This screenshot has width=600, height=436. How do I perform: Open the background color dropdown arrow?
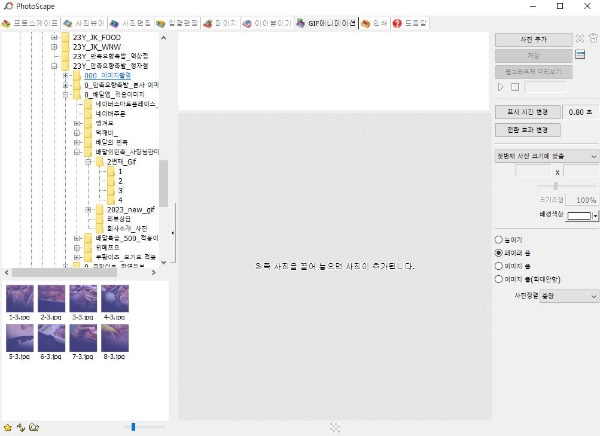(x=595, y=216)
